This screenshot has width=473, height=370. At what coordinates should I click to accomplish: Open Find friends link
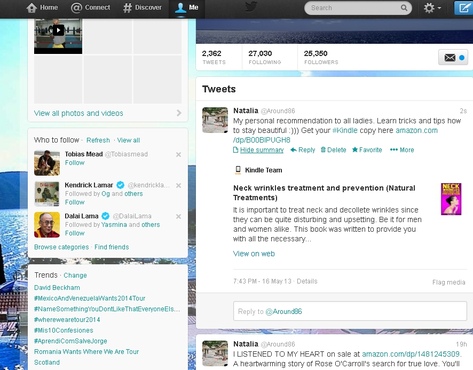112,247
